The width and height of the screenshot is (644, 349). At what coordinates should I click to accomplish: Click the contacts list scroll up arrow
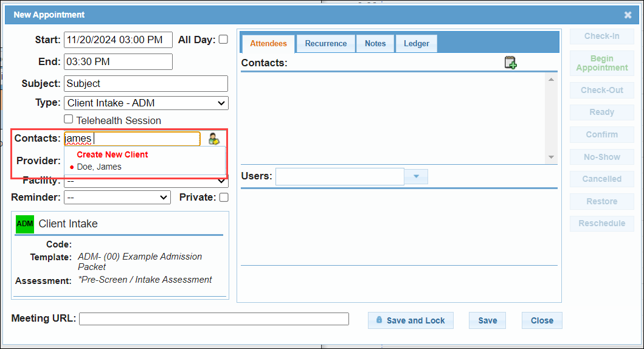click(551, 79)
